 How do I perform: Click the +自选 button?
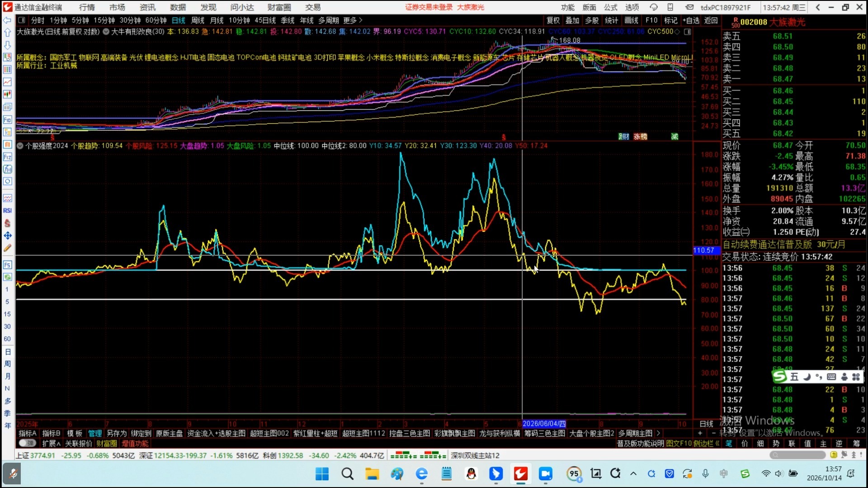[690, 20]
